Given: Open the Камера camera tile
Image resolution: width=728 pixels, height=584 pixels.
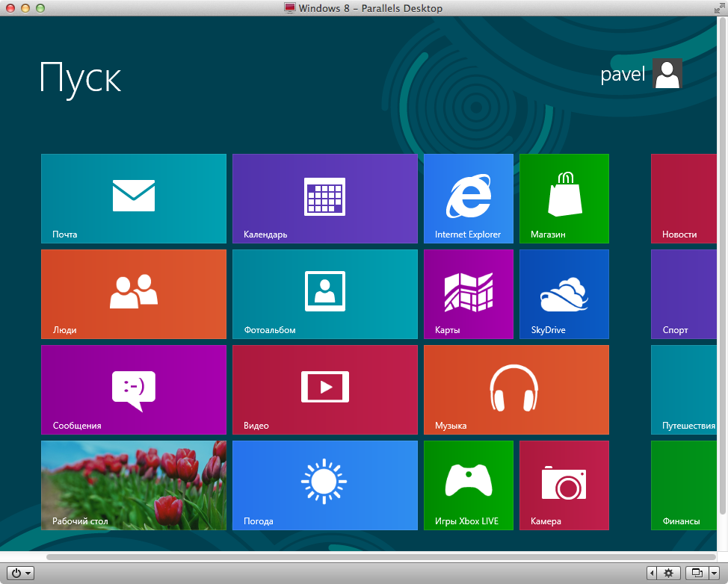Looking at the screenshot, I should [x=564, y=485].
